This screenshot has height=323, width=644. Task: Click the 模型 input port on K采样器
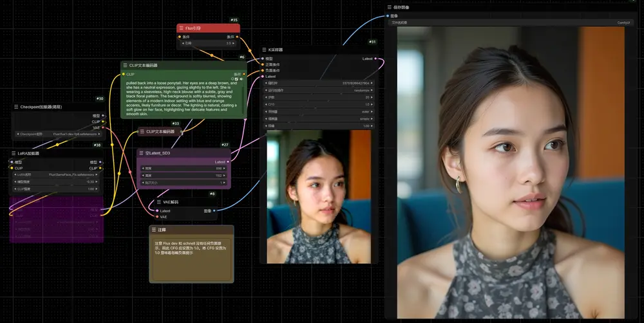[x=263, y=59]
